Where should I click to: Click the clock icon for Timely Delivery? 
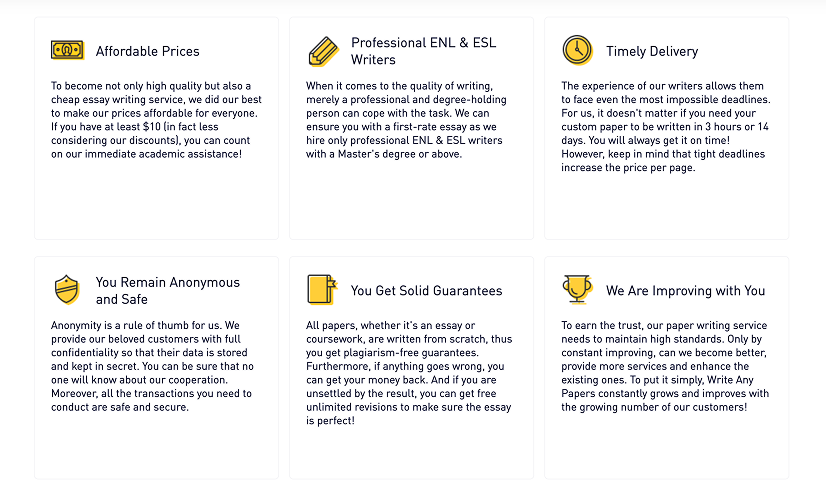[577, 50]
